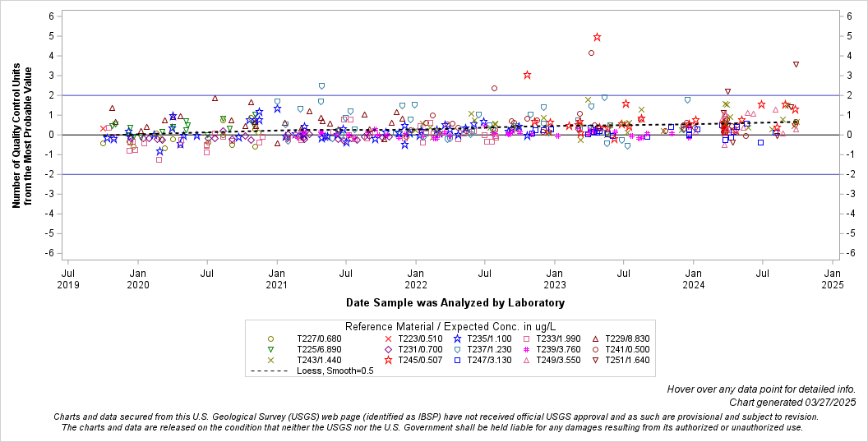
Task: Select the T241/0.500 dark red circle legend marker
Action: pyautogui.click(x=596, y=350)
